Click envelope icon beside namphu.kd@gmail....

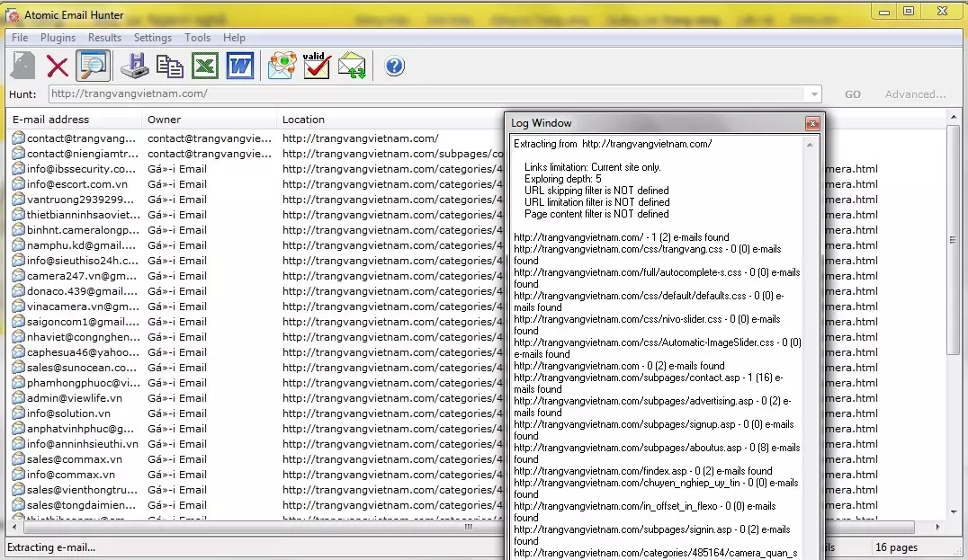[x=18, y=244]
